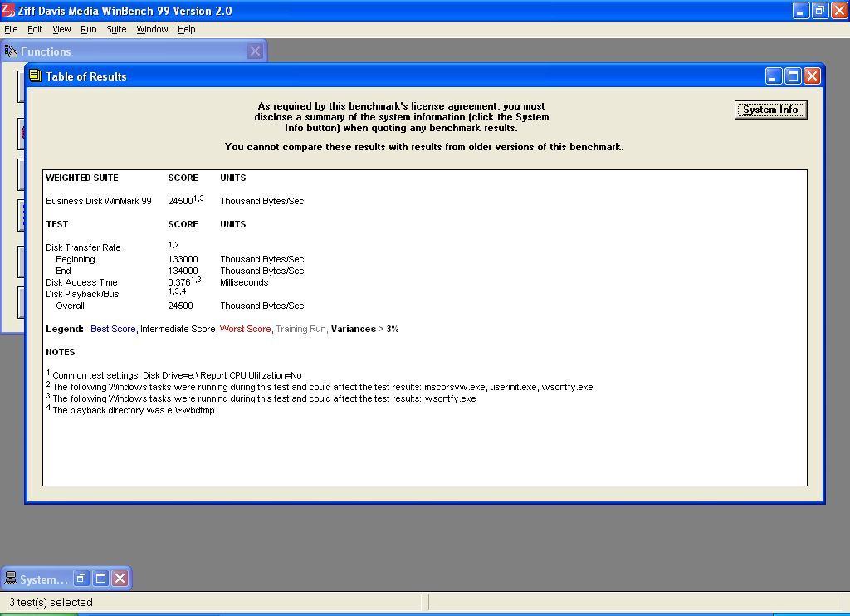This screenshot has height=616, width=850.
Task: Click the '3 test(s) selected' status bar text
Action: point(51,602)
